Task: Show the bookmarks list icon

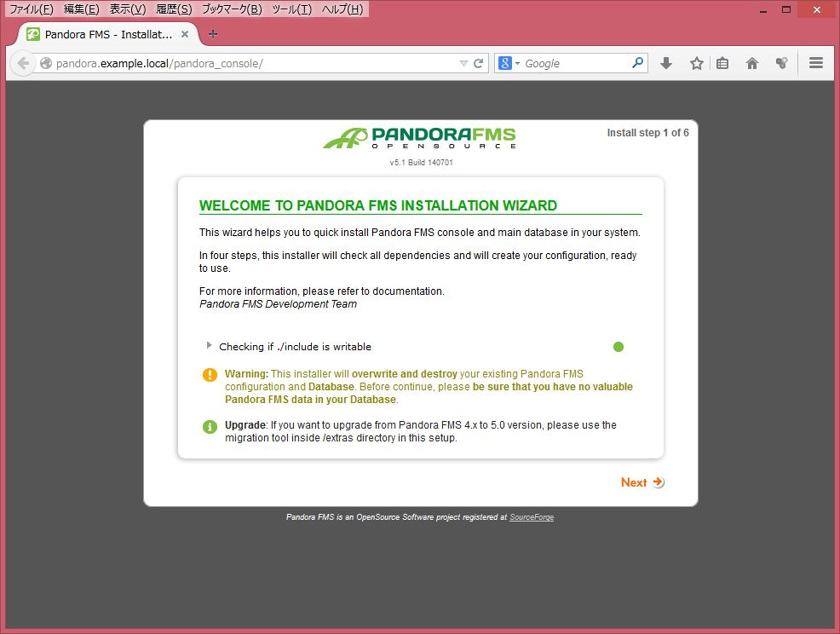Action: coord(722,63)
